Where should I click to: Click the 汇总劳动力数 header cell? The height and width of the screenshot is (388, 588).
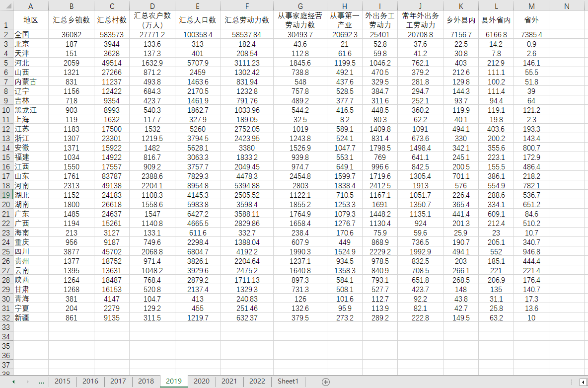click(x=247, y=20)
